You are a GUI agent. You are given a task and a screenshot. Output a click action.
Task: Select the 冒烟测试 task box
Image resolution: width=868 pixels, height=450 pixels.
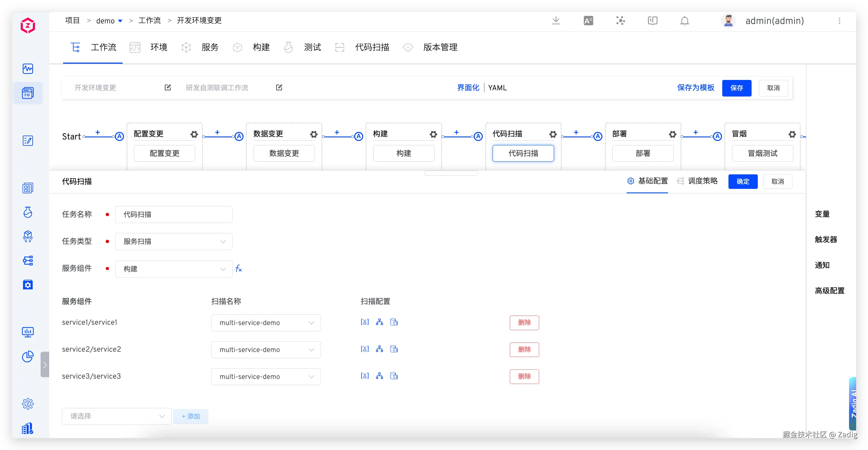tap(763, 153)
